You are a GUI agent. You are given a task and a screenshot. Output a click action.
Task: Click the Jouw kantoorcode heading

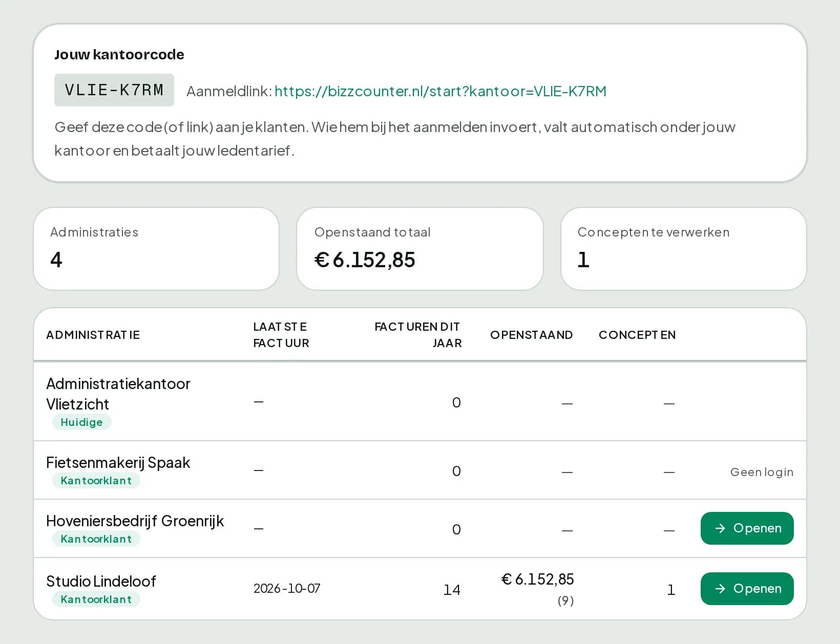(119, 55)
